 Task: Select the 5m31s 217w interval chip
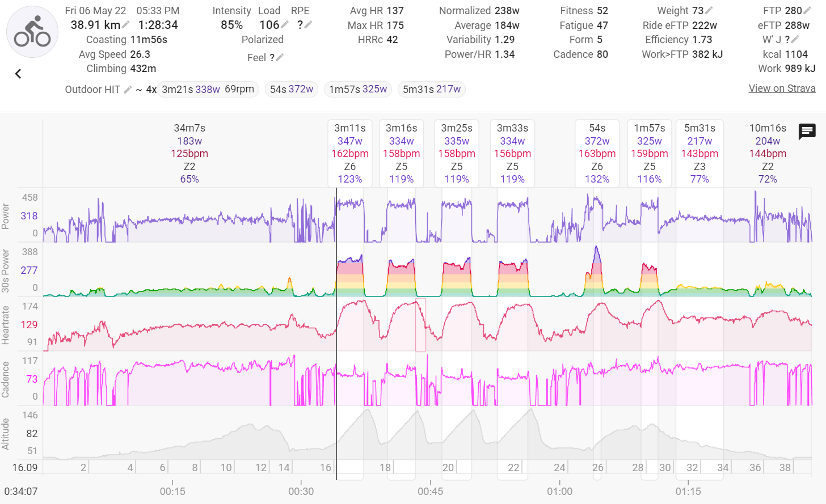(432, 90)
